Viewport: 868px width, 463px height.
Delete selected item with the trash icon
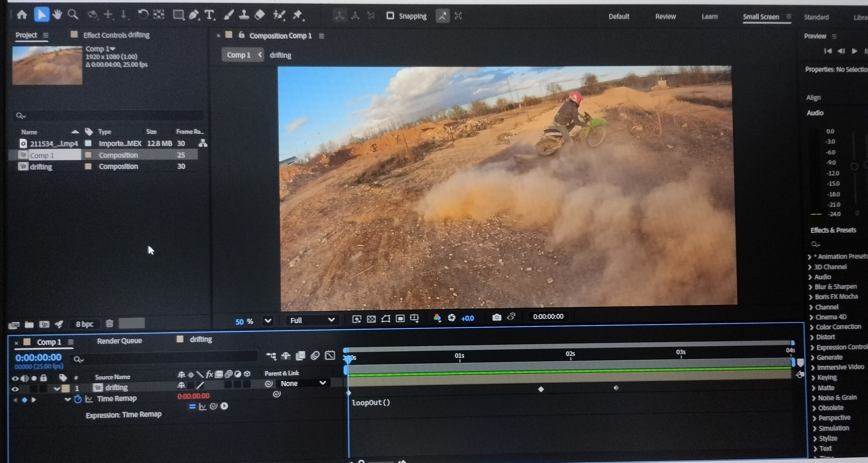click(109, 324)
